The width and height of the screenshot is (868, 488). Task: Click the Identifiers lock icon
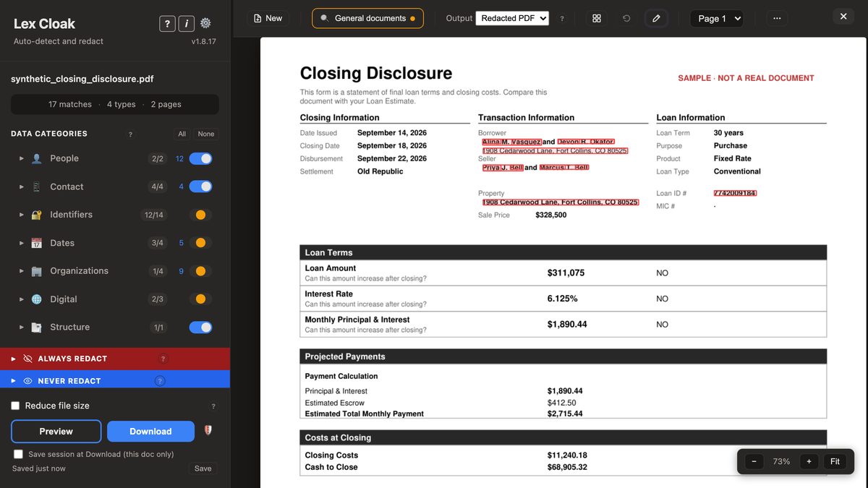click(37, 215)
